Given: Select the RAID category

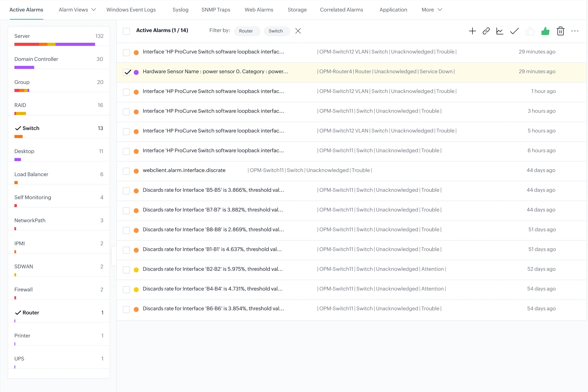Looking at the screenshot, I should (59, 105).
